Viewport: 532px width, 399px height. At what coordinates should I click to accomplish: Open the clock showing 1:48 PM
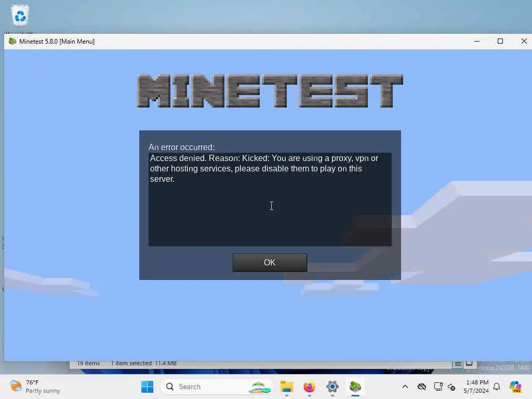(x=476, y=387)
